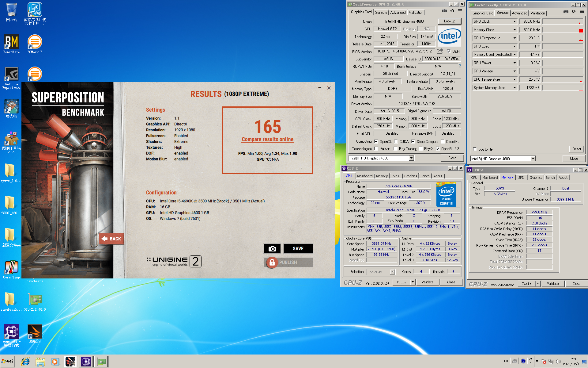
Task: Click the GPU Clock sensor graph
Action: click(x=563, y=21)
